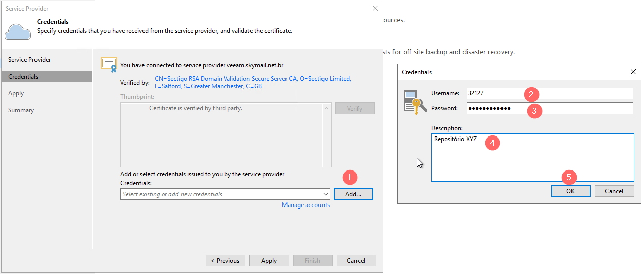Screen dimensions: 644x274
Task: Click the Password input field
Action: pyautogui.click(x=550, y=108)
